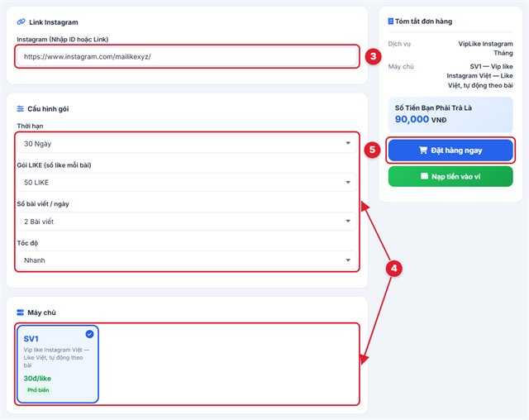Click the document icon beside Tóm tắt đơn hàng
Screen dimensions: 529x420
(x=391, y=21)
